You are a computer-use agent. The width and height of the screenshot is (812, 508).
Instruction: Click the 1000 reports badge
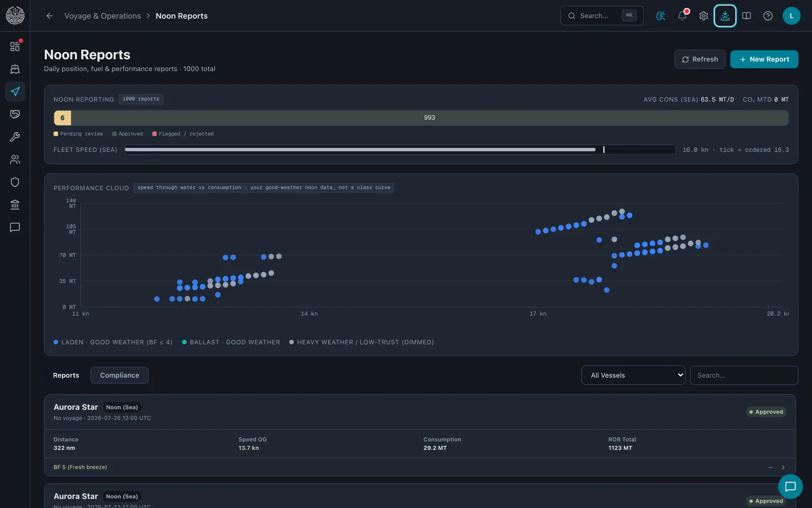(x=141, y=99)
